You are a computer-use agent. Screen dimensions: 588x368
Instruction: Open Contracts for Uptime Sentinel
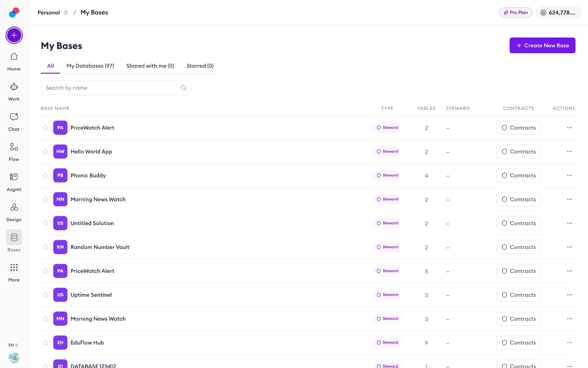pos(518,295)
